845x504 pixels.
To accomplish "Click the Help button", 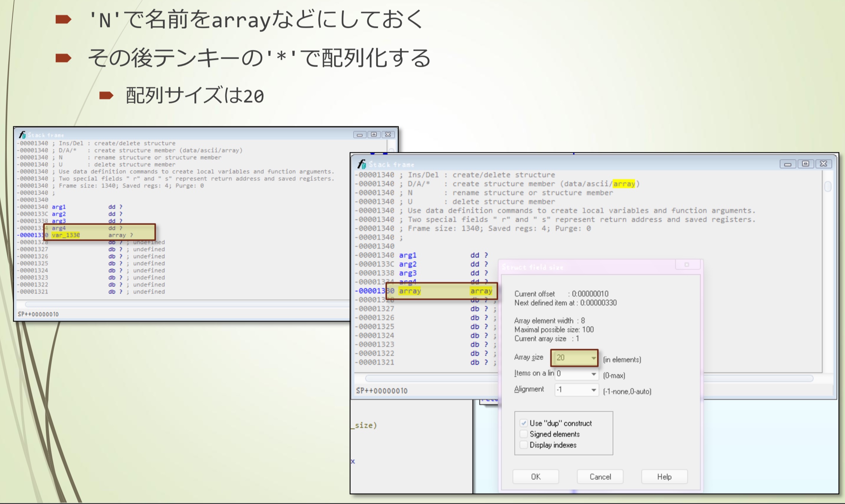I will tap(664, 477).
